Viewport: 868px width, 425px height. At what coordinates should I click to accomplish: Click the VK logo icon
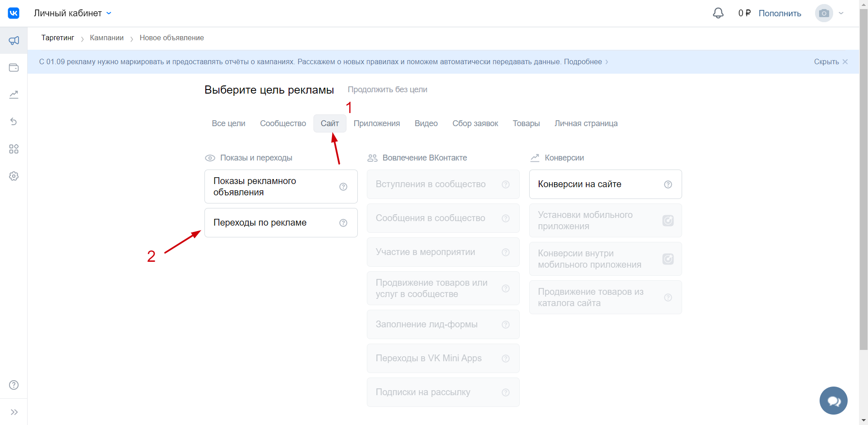pyautogui.click(x=14, y=13)
